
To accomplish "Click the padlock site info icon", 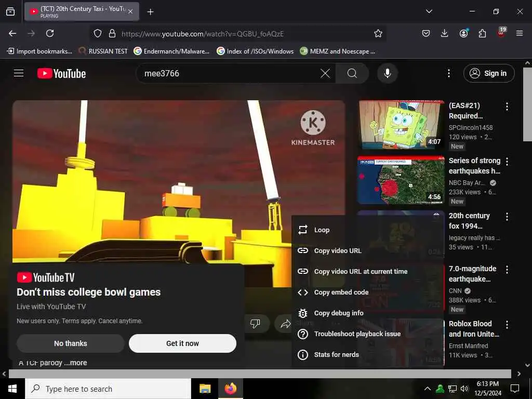I will coord(112,33).
